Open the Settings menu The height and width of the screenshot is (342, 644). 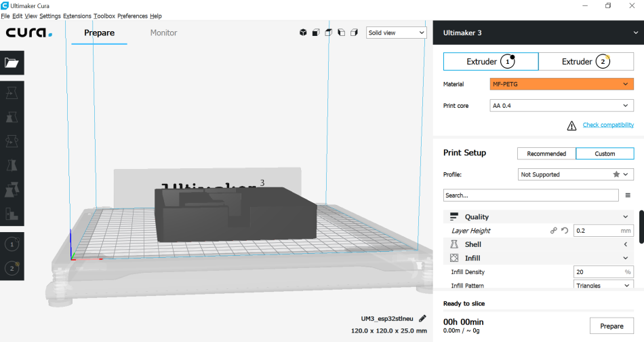pyautogui.click(x=50, y=16)
